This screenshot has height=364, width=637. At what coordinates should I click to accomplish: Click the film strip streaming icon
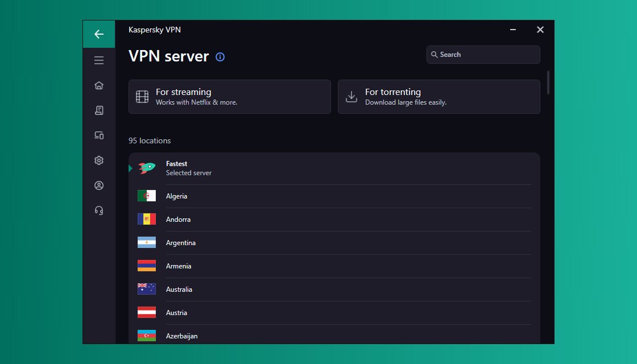142,97
